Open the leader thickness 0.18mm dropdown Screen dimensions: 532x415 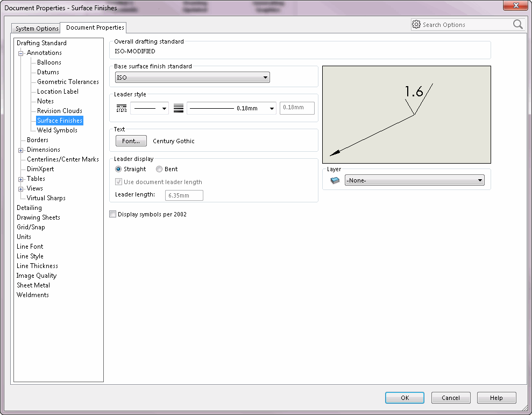(x=231, y=108)
